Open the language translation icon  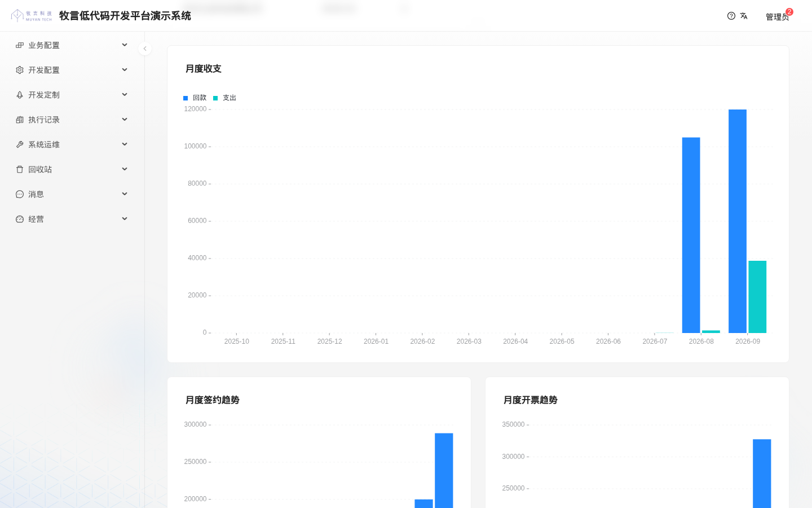pos(744,16)
